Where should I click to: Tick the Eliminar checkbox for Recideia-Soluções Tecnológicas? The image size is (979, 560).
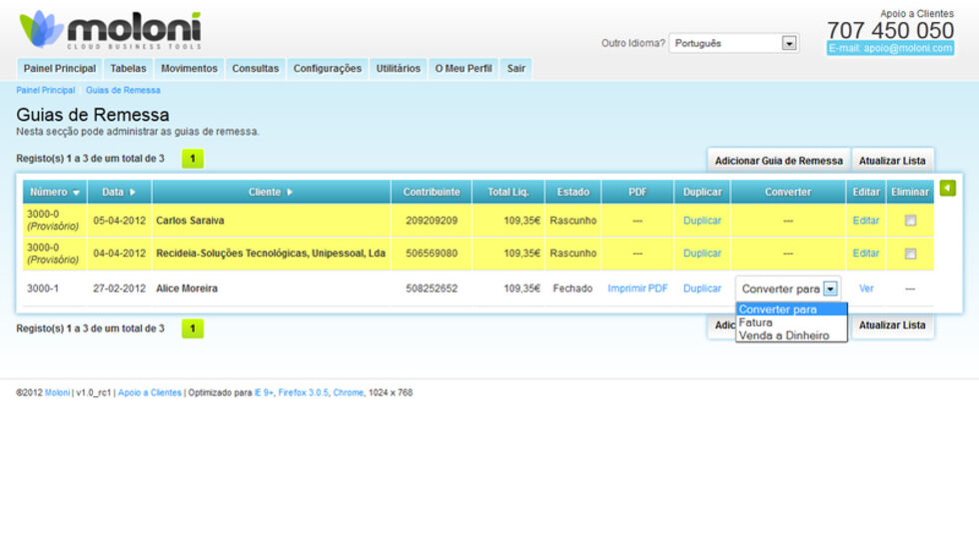pyautogui.click(x=910, y=254)
